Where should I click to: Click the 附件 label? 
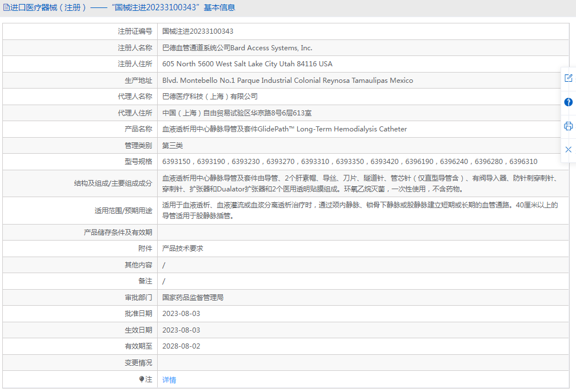tap(145, 249)
